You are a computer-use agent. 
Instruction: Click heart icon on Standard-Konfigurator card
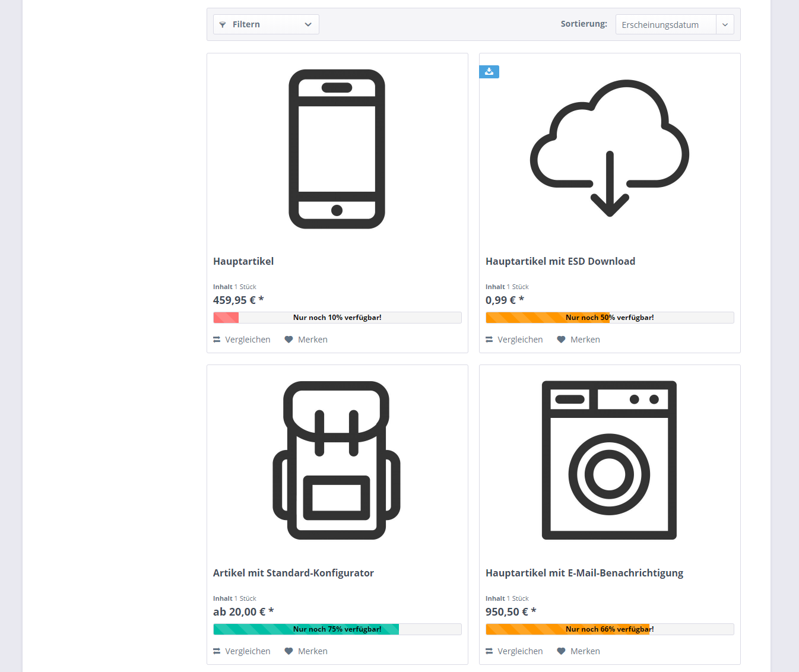(288, 651)
